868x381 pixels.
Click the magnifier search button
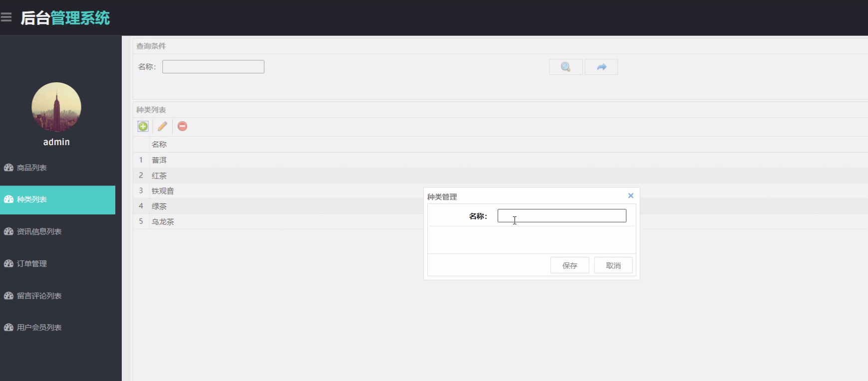566,67
